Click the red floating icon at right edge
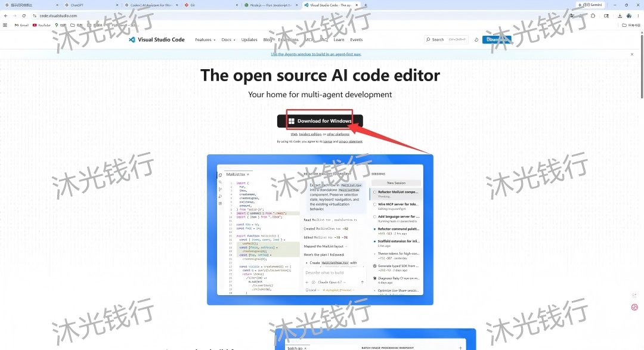644x350 pixels. [634, 307]
